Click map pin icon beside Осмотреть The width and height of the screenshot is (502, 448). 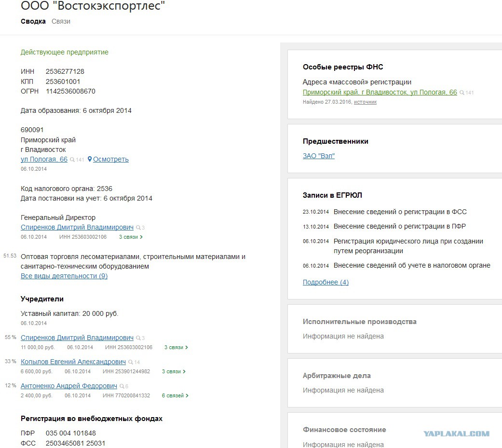(90, 159)
